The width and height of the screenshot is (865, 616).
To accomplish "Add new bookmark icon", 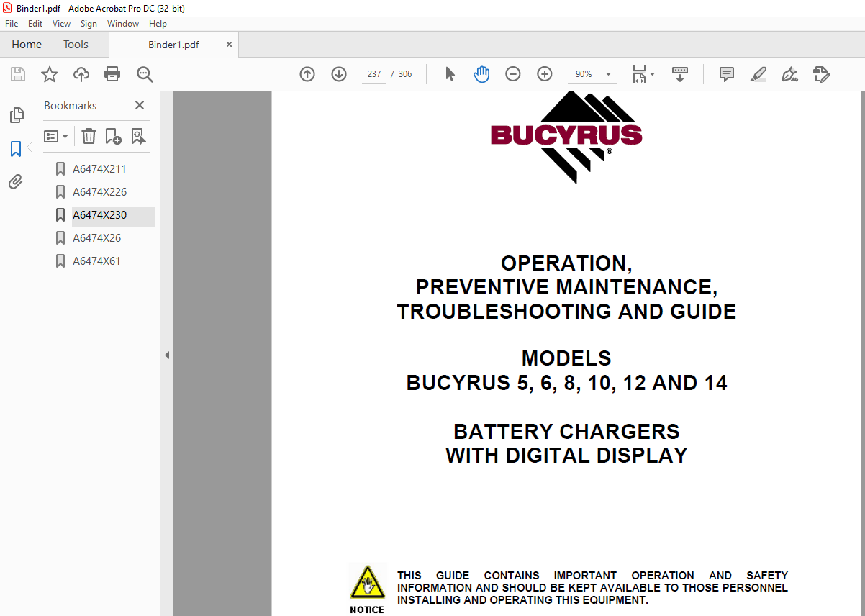I will tap(113, 136).
